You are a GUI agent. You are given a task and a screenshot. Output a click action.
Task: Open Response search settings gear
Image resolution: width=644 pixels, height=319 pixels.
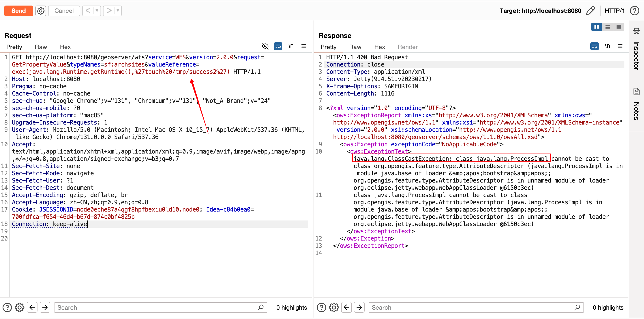coord(334,307)
